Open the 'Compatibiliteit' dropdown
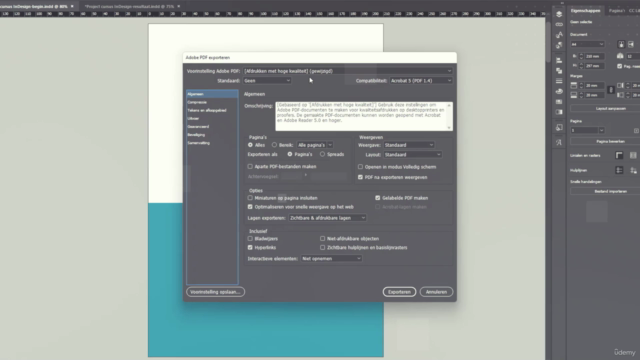640x360 pixels. pyautogui.click(x=421, y=81)
